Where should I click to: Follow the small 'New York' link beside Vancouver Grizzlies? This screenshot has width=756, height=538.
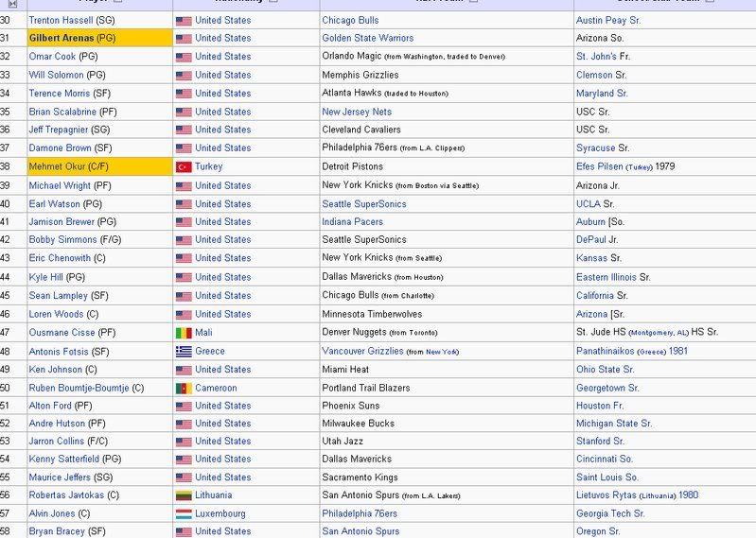441,352
